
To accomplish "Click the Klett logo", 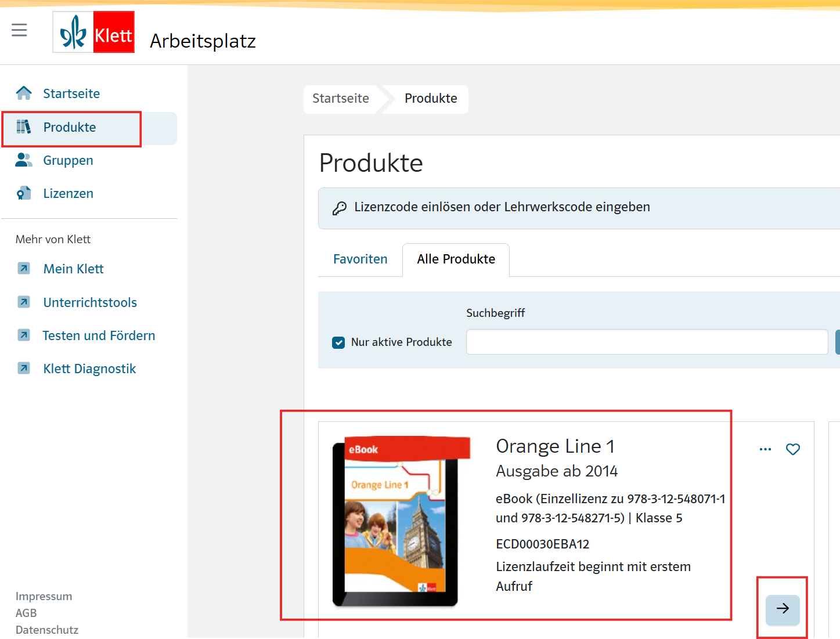I will (93, 31).
